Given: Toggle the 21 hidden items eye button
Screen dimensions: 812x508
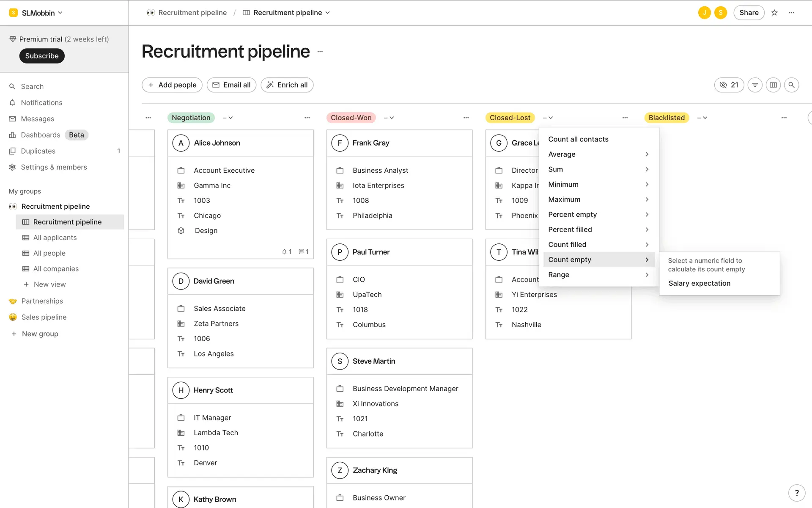Looking at the screenshot, I should (729, 85).
